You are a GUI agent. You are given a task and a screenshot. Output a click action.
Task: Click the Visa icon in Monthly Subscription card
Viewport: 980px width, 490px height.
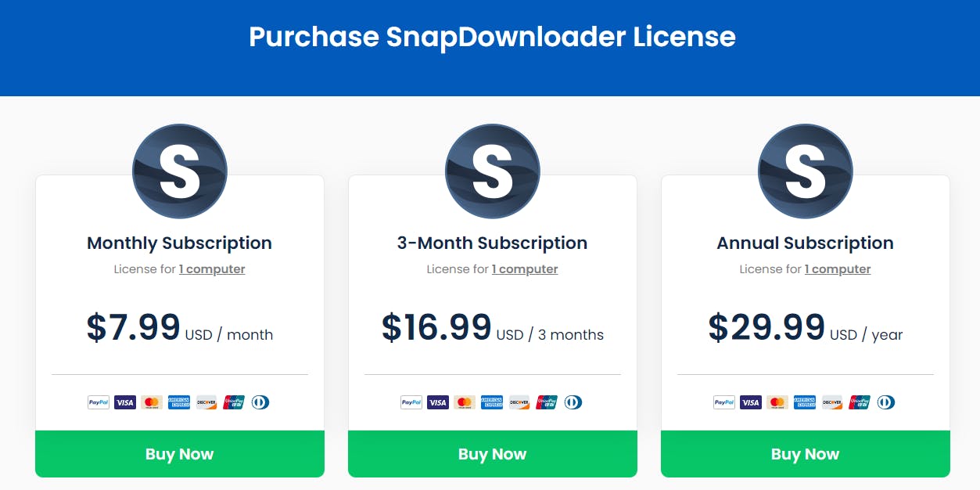coord(125,402)
